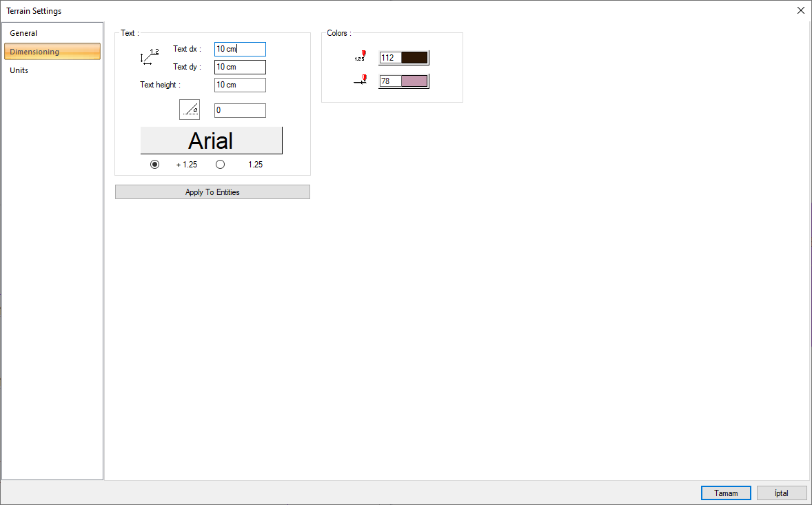
Task: Click the elevation text color icon
Action: 360,57
